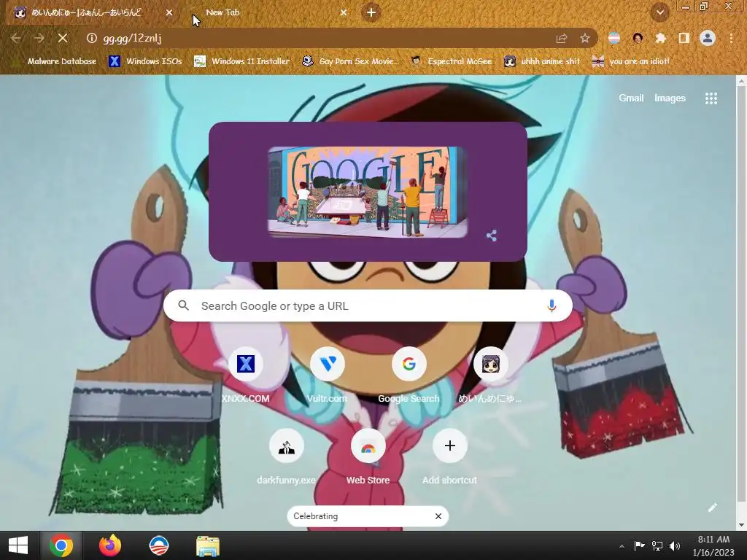Open the Obama-logo app in the taskbar
Viewport: 747px width, 560px height.
click(x=158, y=545)
